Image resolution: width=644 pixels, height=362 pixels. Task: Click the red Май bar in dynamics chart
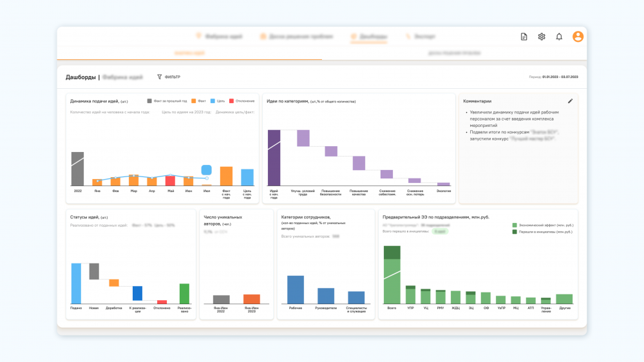coord(170,181)
